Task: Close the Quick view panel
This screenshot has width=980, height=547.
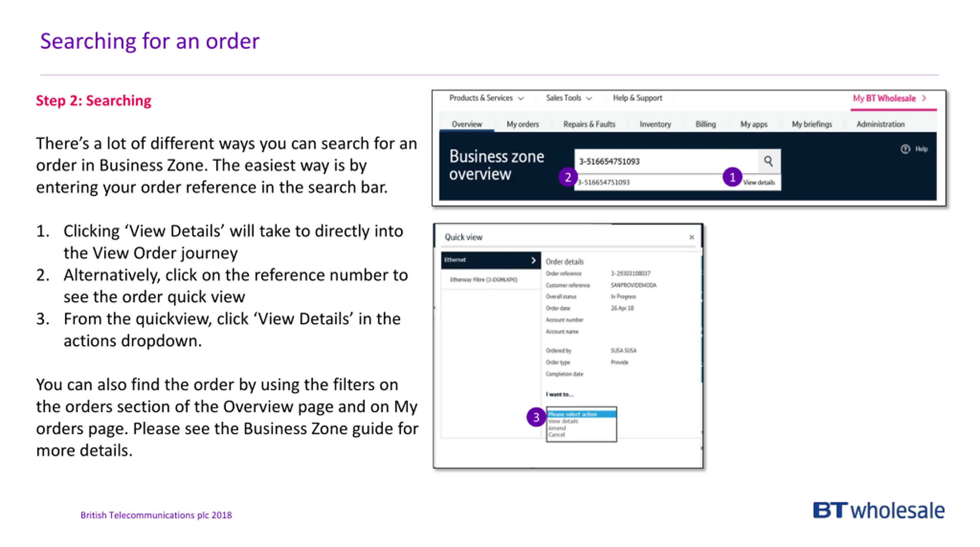Action: [691, 237]
